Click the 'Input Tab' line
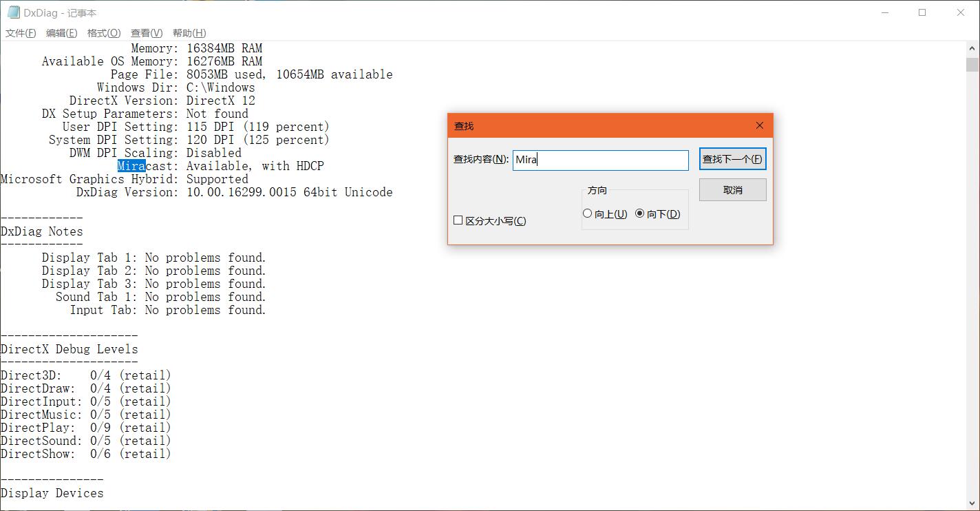This screenshot has height=511, width=980. click(x=167, y=310)
